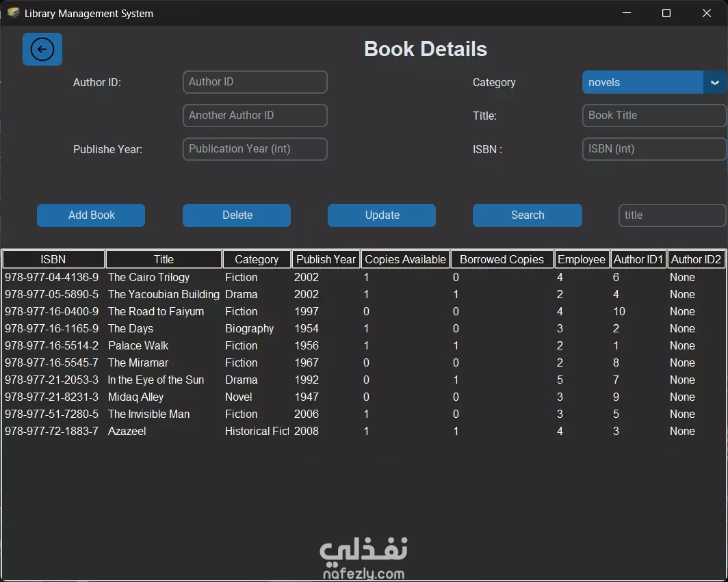
Task: Click ISBN 978-977-21-2053-3
Action: point(51,380)
